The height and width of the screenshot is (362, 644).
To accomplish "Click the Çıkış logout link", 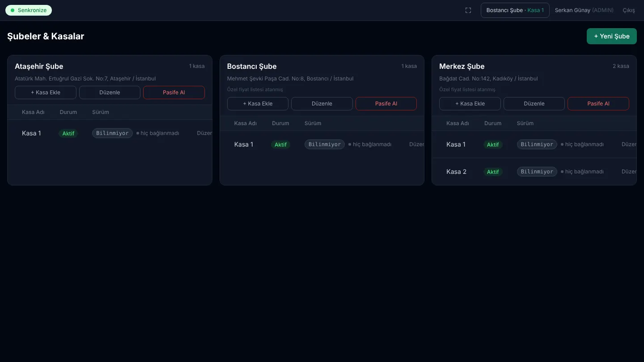I will 629,10.
